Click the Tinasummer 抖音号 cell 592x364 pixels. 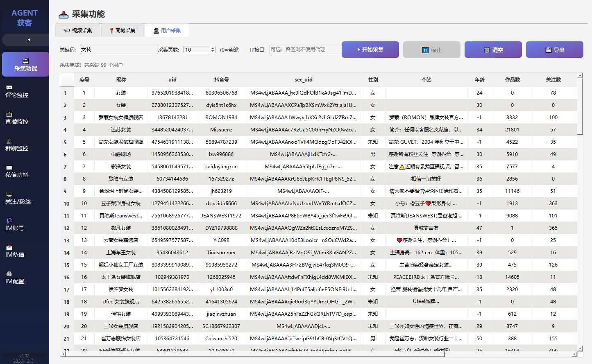point(222,253)
